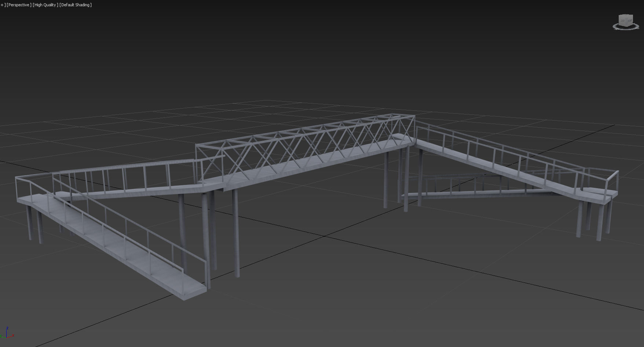The width and height of the screenshot is (644, 347).
Task: Open the [Default Shading] menu
Action: 76,5
